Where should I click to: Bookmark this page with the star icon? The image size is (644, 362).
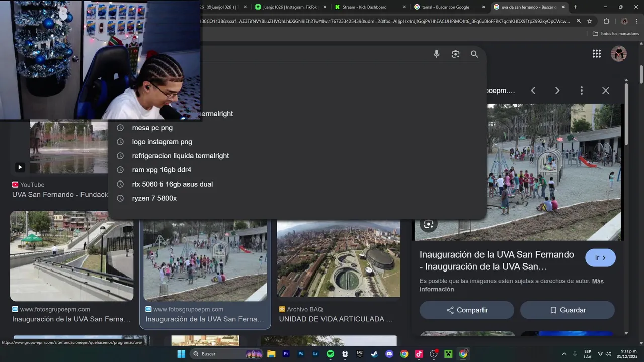tap(590, 21)
